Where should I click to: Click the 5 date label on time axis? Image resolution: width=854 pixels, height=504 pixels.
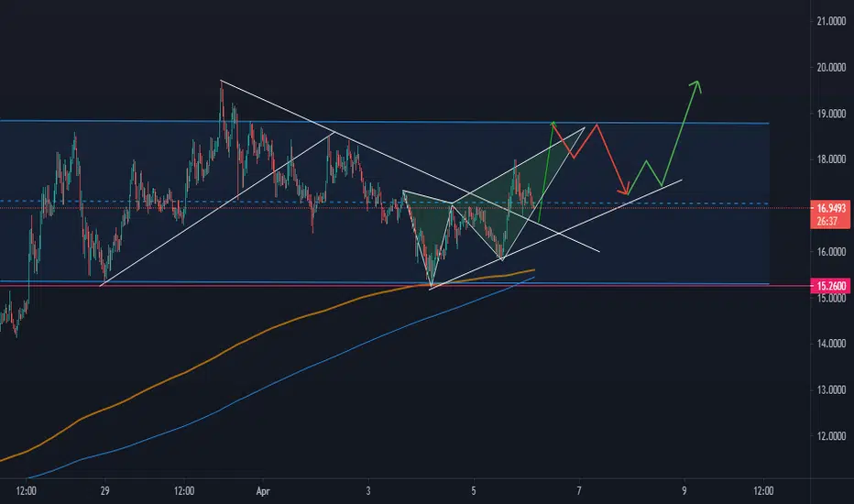click(474, 491)
